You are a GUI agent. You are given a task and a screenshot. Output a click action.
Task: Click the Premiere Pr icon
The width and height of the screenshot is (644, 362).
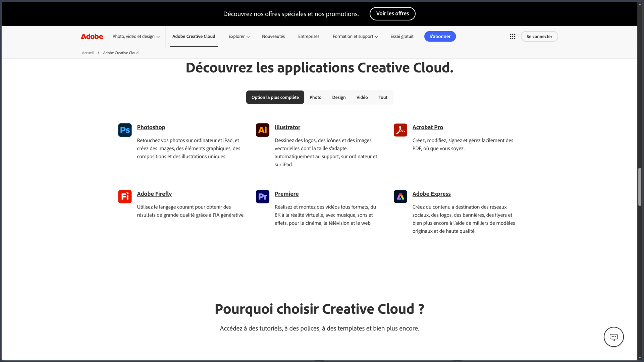pyautogui.click(x=263, y=196)
